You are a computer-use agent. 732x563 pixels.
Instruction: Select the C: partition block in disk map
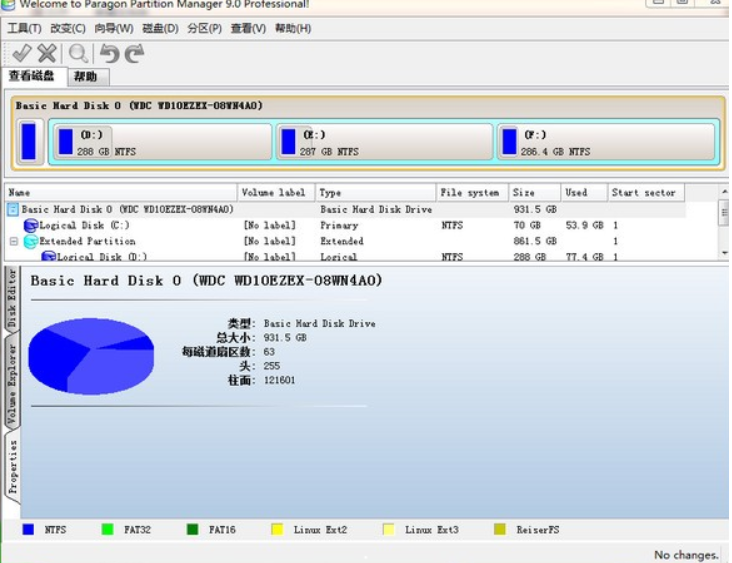tap(30, 141)
